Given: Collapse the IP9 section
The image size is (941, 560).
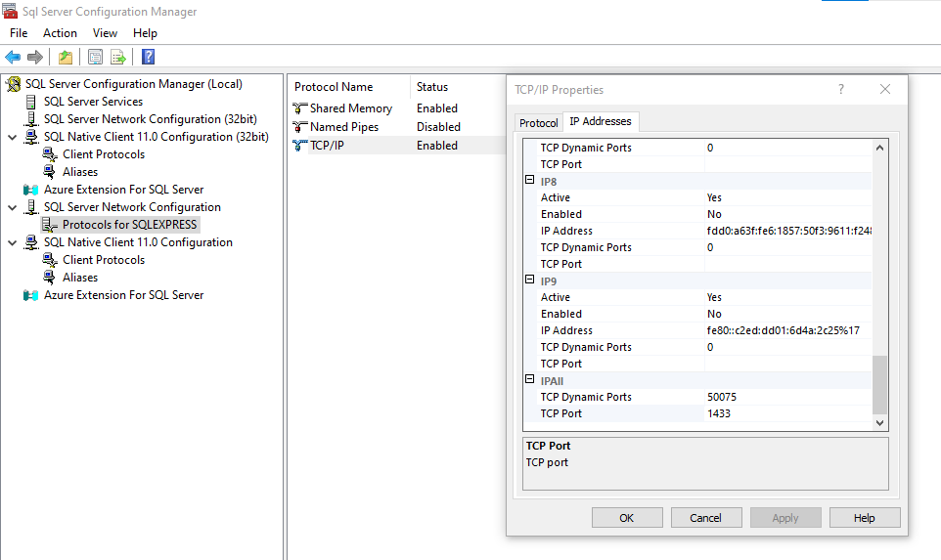Looking at the screenshot, I should coord(530,280).
